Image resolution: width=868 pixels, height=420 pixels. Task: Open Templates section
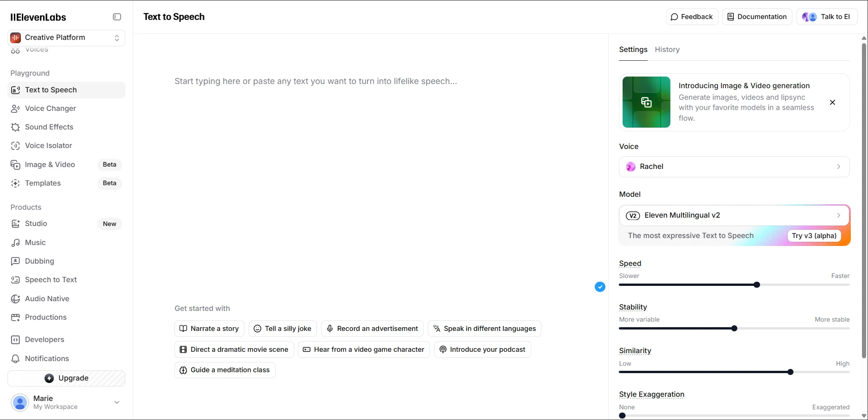pos(66,183)
